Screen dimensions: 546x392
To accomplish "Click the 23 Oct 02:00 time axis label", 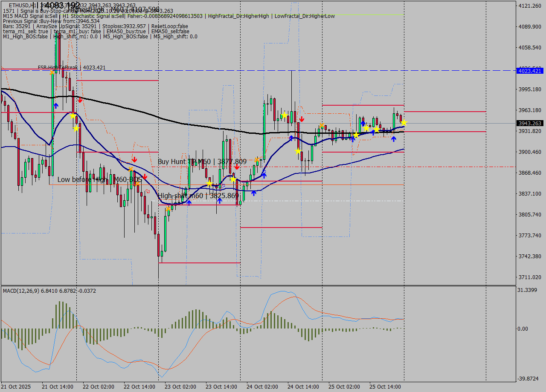I will [x=180, y=387].
